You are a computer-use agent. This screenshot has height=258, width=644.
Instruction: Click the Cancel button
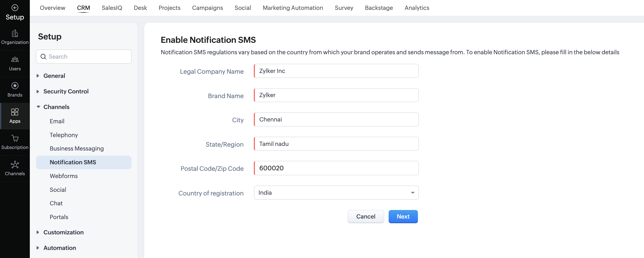pos(366,216)
